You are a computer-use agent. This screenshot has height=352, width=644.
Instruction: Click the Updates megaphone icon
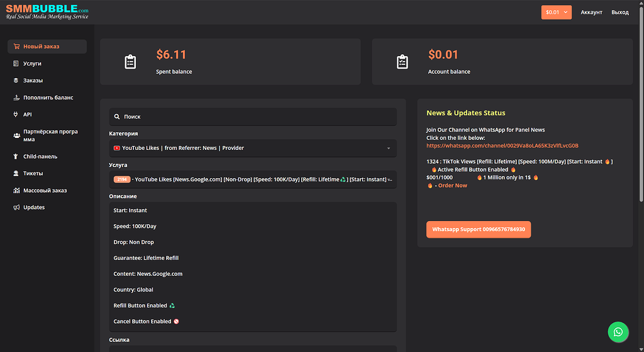pyautogui.click(x=16, y=207)
